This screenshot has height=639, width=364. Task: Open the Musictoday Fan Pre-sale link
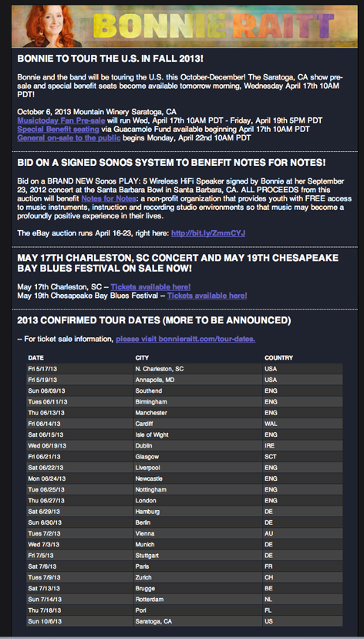tap(61, 120)
